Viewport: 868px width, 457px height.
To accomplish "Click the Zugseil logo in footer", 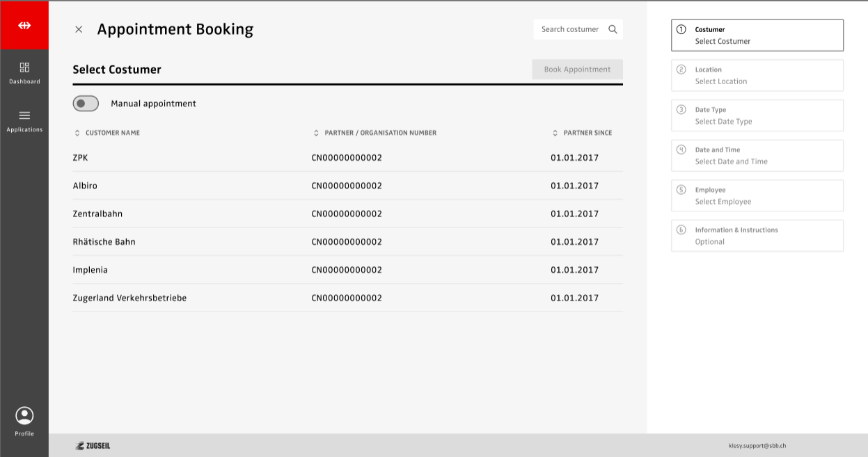I will [93, 446].
